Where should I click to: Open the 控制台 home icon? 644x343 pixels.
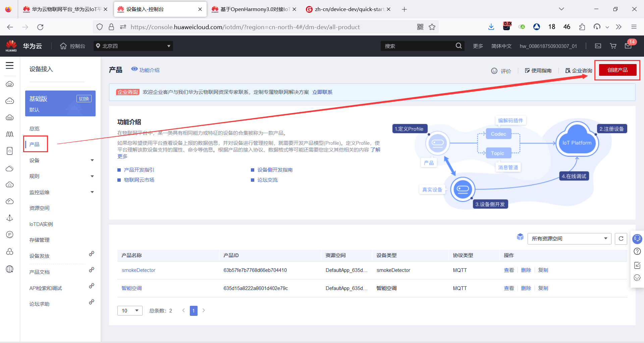click(63, 46)
